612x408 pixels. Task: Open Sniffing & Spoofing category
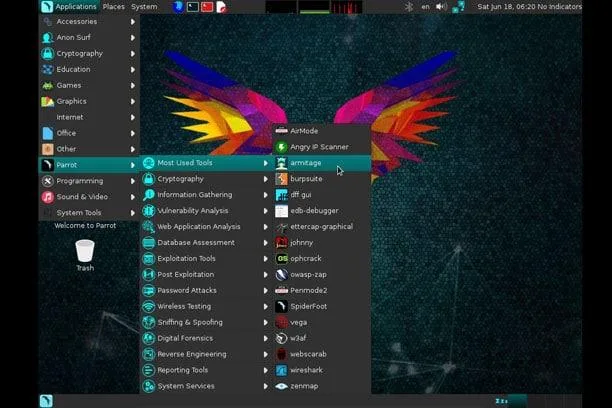coord(206,322)
